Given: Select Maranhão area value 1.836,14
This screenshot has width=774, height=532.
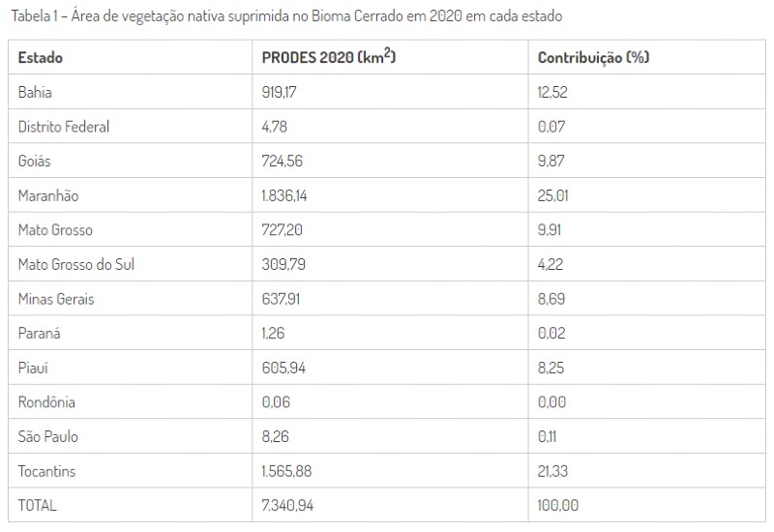Looking at the screenshot, I should (x=284, y=195).
